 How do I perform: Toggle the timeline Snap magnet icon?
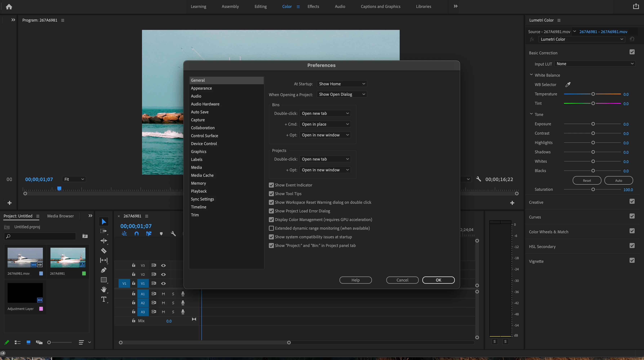tap(137, 234)
